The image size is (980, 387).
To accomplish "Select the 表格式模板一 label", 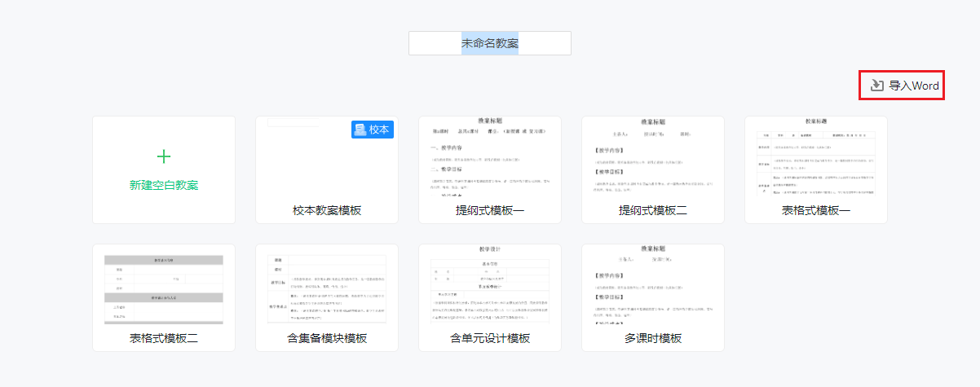I will tap(816, 210).
